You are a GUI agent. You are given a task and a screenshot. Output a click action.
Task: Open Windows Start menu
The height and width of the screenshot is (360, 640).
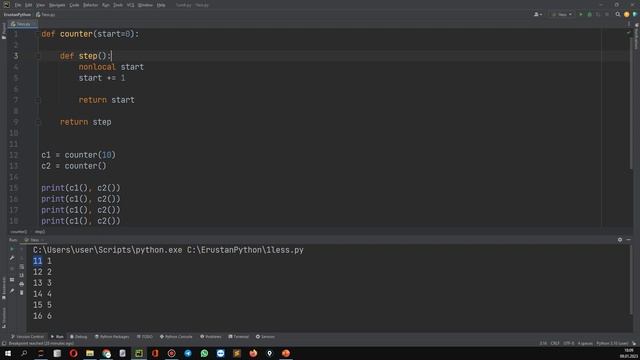pos(8,353)
